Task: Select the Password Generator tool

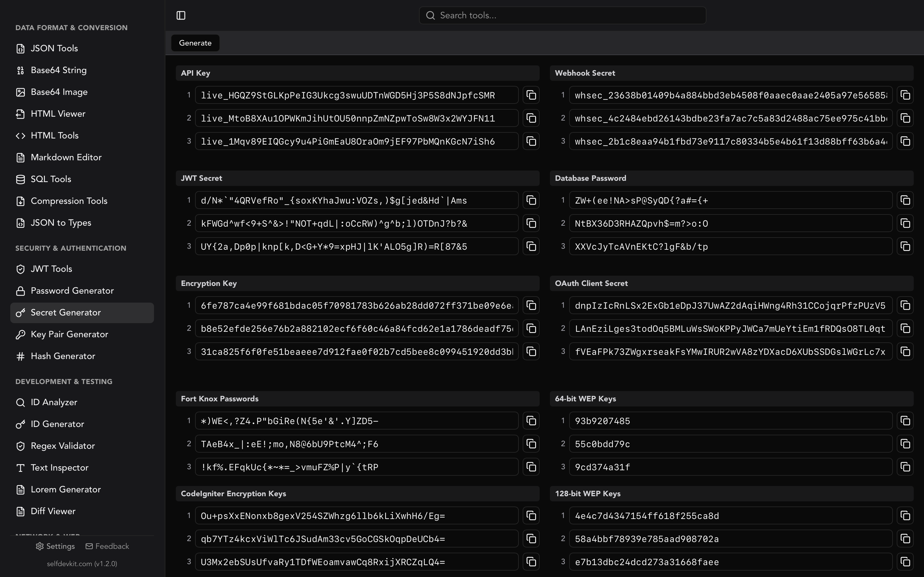Action: click(72, 290)
